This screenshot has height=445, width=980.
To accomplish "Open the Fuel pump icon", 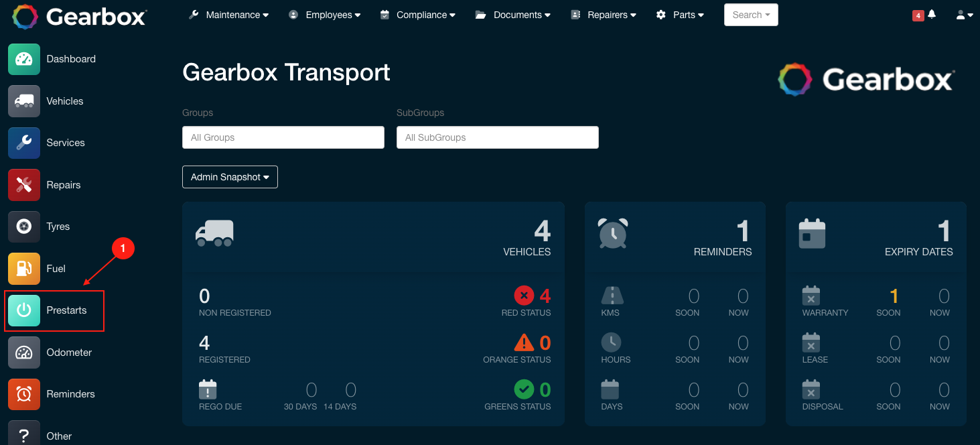I will pos(24,269).
